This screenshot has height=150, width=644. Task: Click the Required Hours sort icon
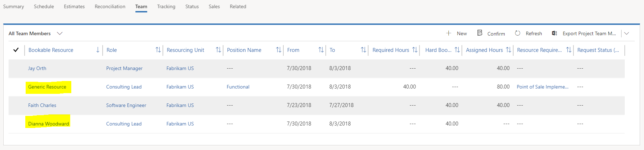point(414,50)
